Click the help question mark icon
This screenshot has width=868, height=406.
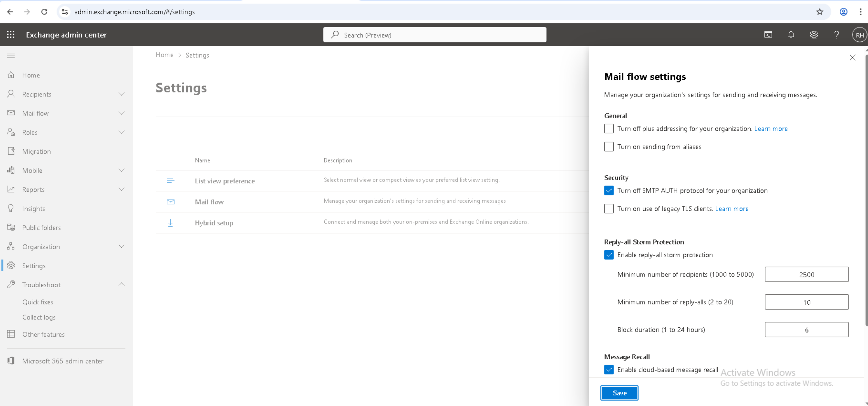tap(836, 35)
